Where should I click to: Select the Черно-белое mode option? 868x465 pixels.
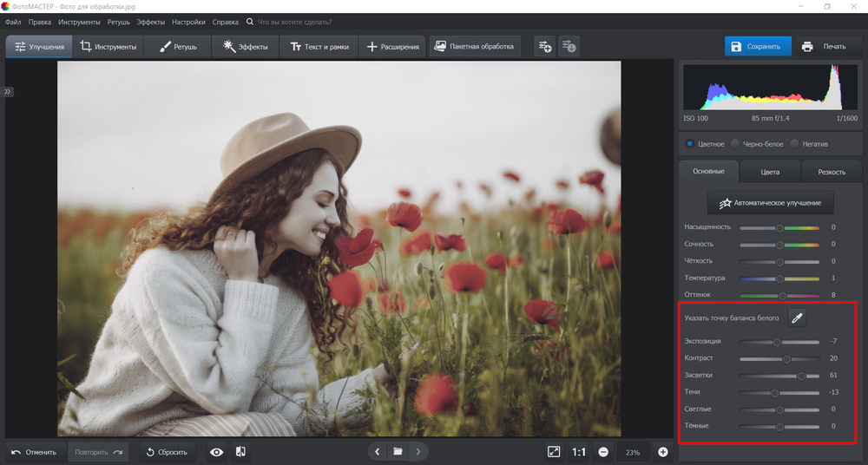tap(735, 143)
